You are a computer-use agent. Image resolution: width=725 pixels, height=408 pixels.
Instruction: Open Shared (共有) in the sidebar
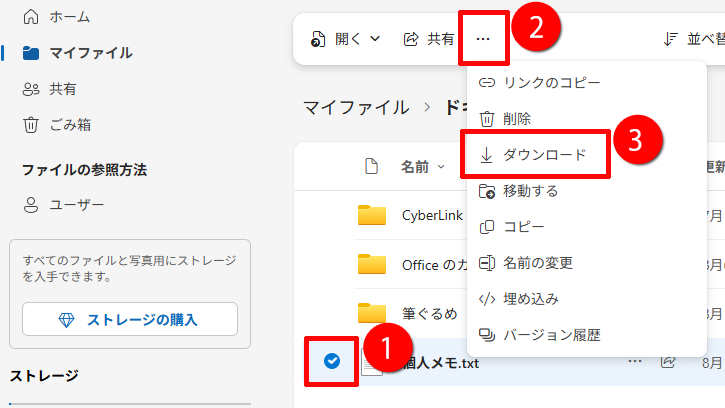click(x=49, y=89)
